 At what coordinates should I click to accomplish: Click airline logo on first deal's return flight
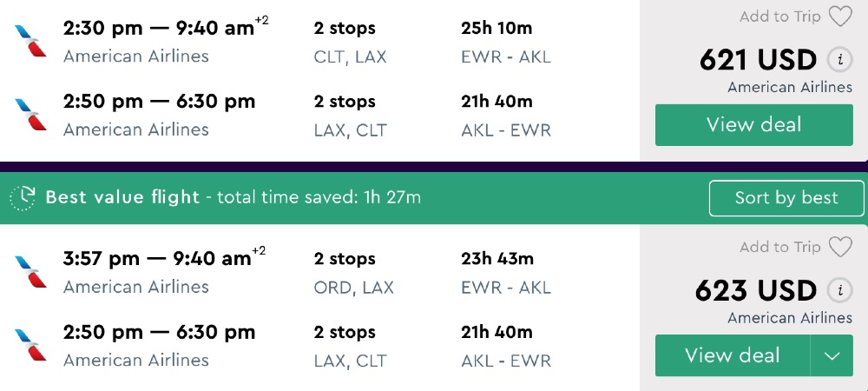pyautogui.click(x=31, y=114)
